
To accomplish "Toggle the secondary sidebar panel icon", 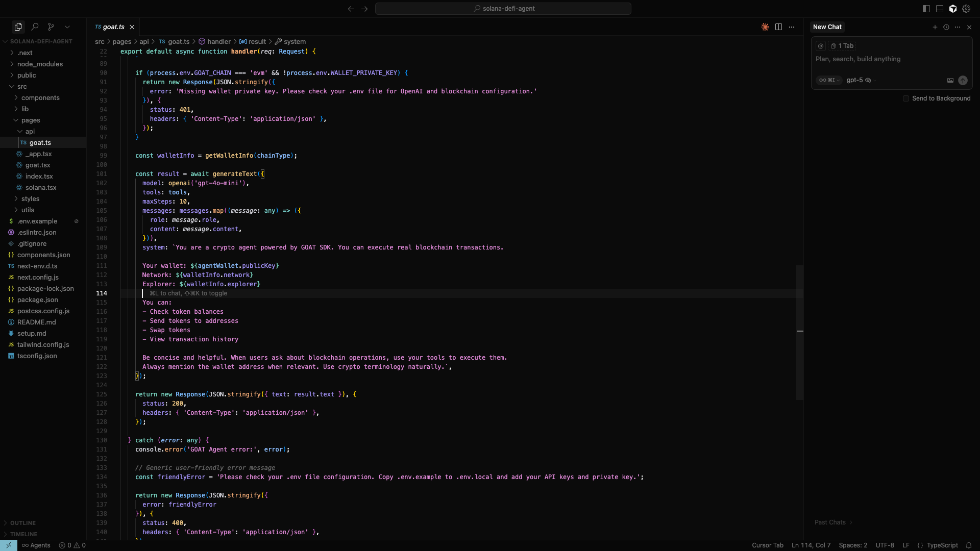I will (926, 9).
